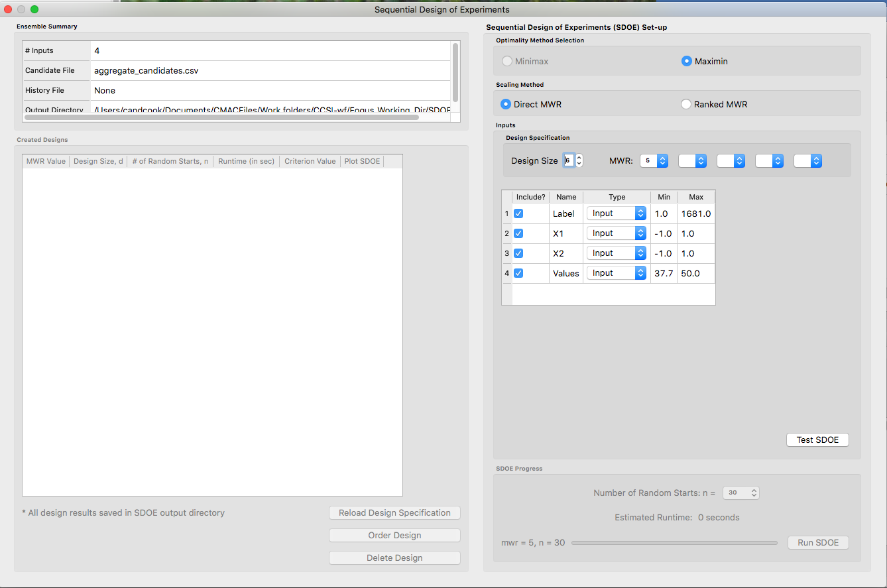Click the Ensemble Summary horizontal scrollbar
The image size is (887, 588).
pyautogui.click(x=222, y=117)
